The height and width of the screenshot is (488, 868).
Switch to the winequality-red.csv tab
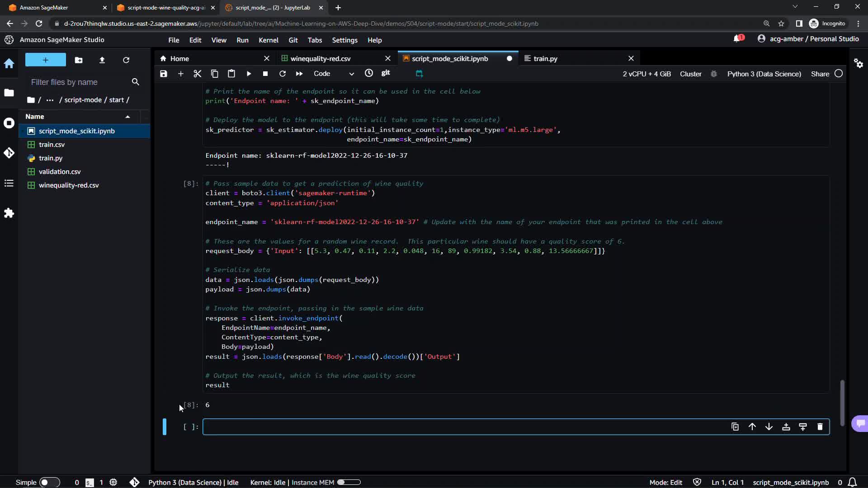(x=320, y=59)
